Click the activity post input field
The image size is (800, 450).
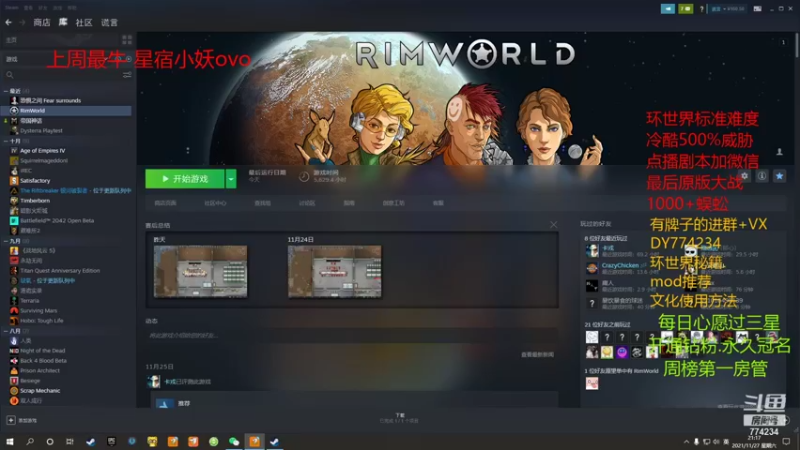(x=351, y=336)
